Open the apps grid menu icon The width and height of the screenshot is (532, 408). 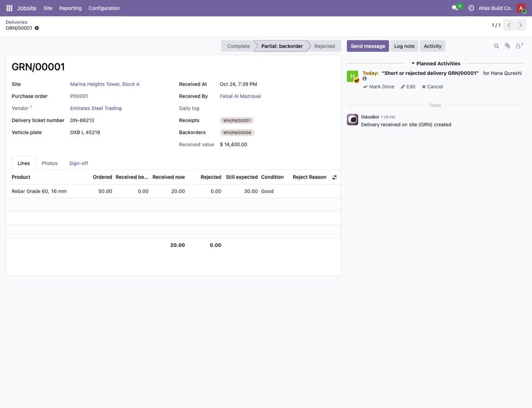tap(9, 8)
